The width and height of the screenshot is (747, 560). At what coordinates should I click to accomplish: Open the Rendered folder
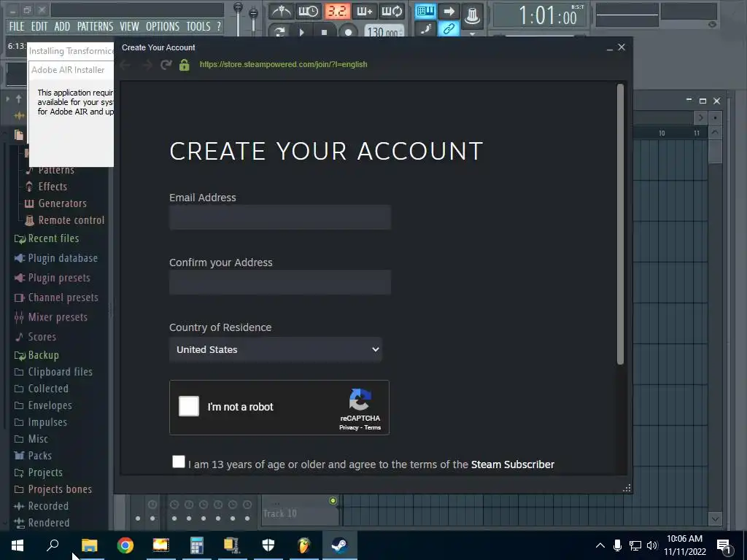click(49, 523)
